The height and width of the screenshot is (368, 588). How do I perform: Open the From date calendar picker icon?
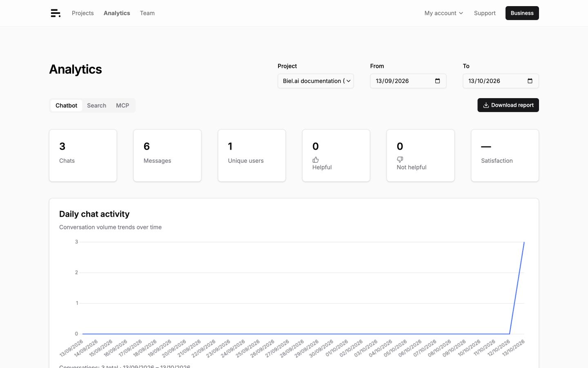pos(437,81)
